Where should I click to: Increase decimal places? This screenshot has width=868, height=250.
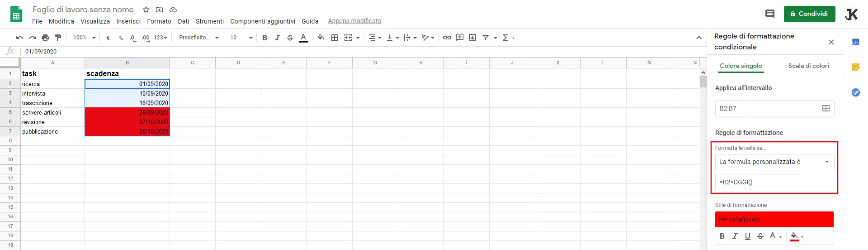tap(146, 38)
